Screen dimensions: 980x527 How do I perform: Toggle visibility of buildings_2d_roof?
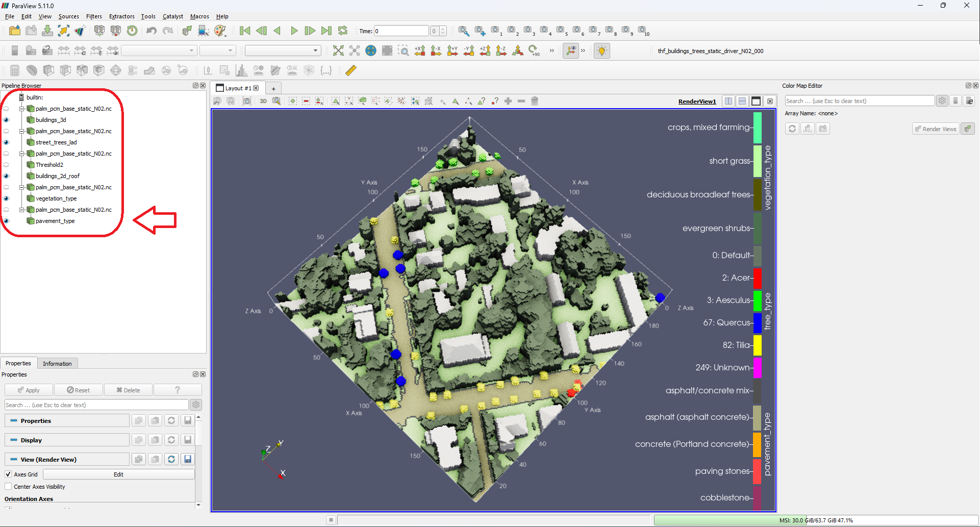point(6,176)
